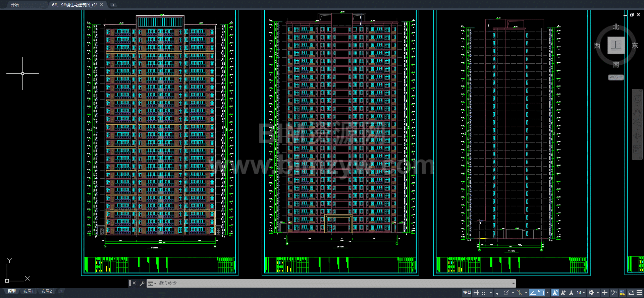This screenshot has height=298, width=644.
Task: Click 模型 model space button in status bar
Action: click(467, 293)
